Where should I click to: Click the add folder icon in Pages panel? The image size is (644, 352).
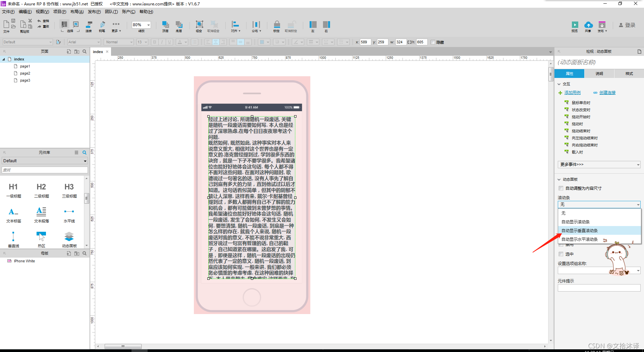(77, 52)
